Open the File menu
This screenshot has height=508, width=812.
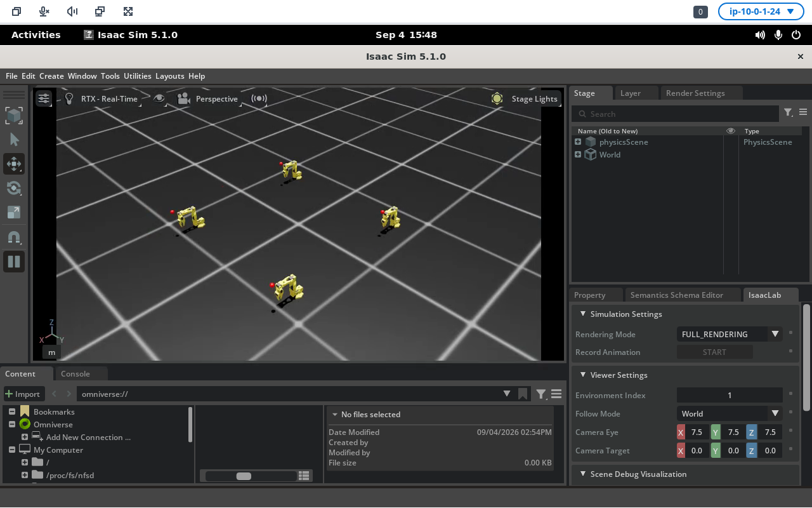[x=11, y=76]
